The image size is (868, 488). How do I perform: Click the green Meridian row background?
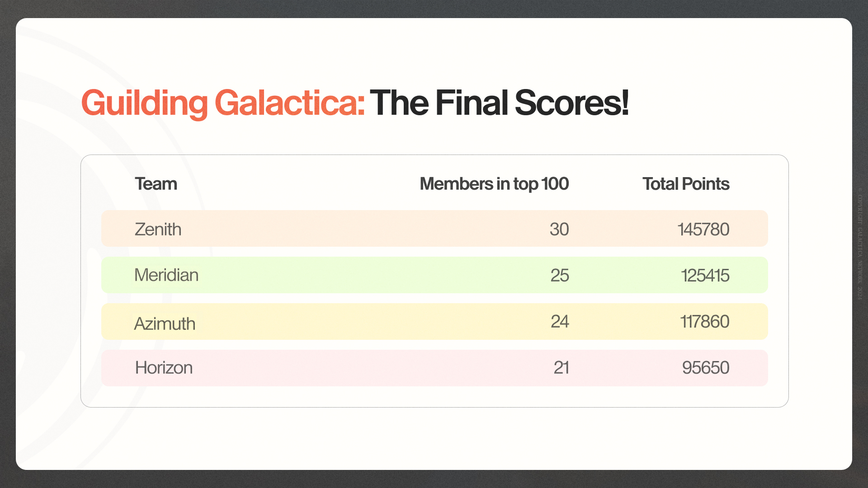(x=434, y=275)
